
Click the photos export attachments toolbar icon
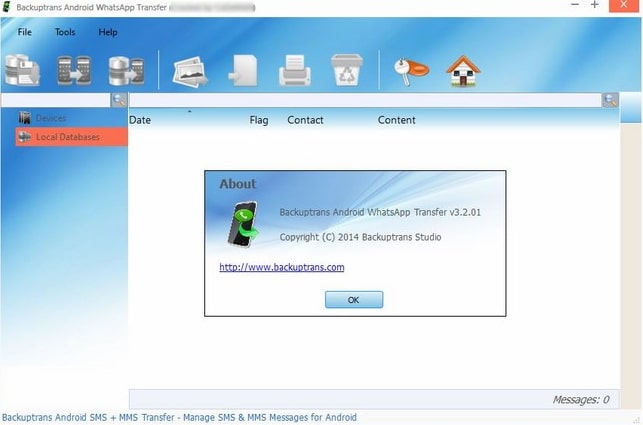[190, 71]
